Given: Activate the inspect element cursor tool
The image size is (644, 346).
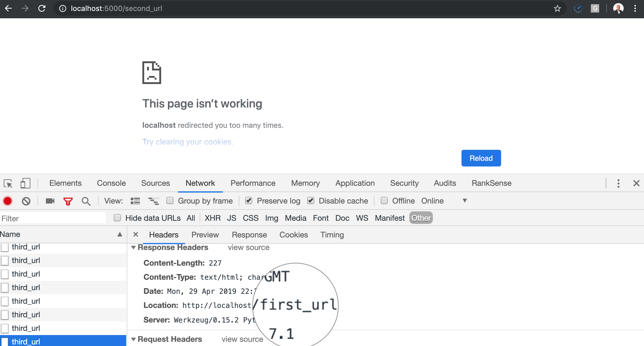Looking at the screenshot, I should (8, 183).
